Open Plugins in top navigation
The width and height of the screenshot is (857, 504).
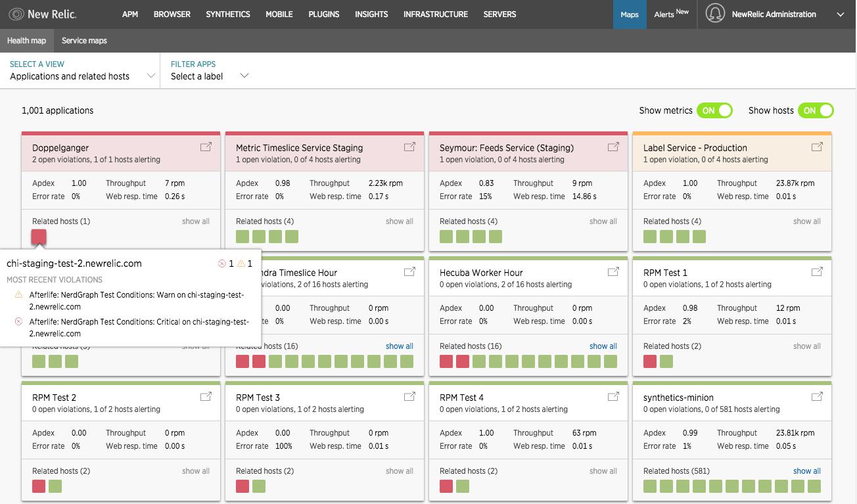324,14
